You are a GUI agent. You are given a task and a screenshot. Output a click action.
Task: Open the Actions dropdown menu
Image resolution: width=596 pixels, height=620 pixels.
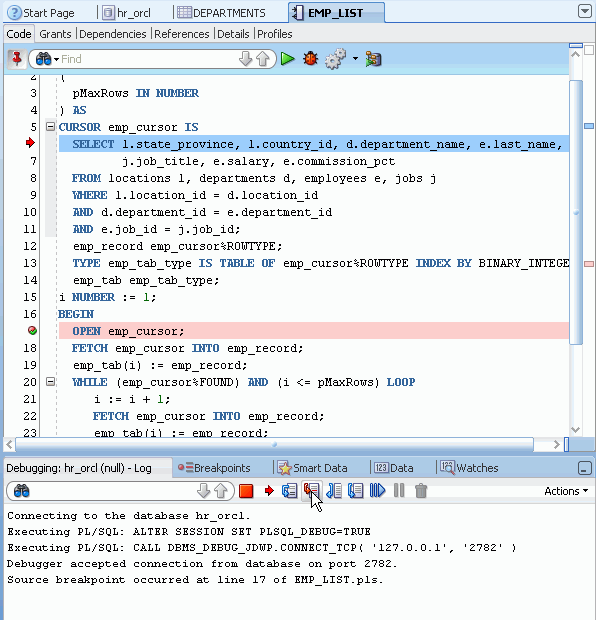pyautogui.click(x=566, y=491)
